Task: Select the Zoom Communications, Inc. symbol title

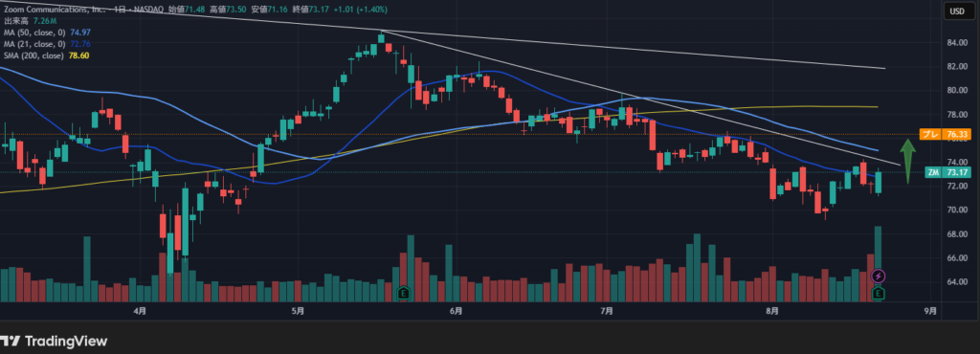Action: pos(54,10)
